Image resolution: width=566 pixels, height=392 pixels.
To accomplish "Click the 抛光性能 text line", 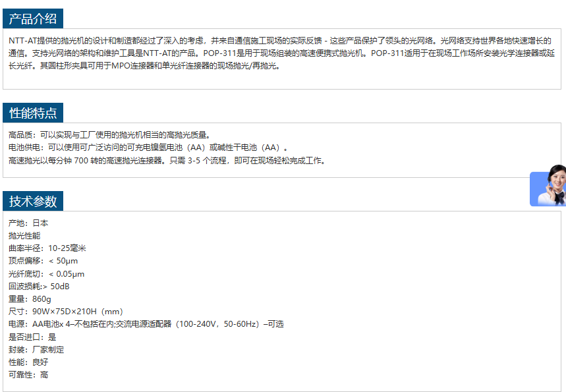I will [x=24, y=236].
